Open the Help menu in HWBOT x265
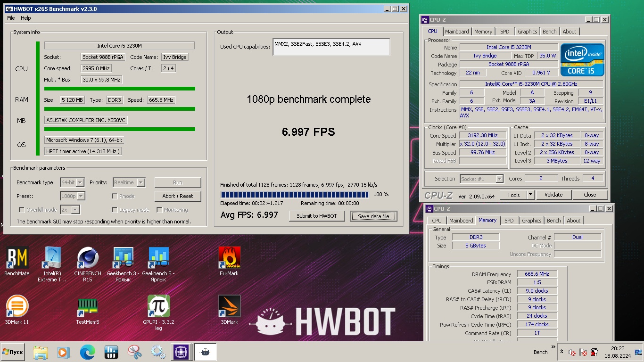This screenshot has width=644, height=362. click(x=26, y=18)
